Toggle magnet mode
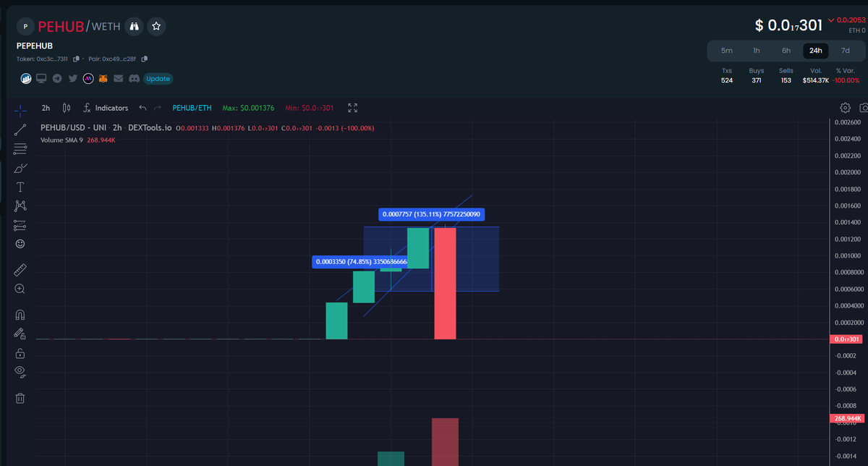Viewport: 868px width, 466px height. (20, 315)
